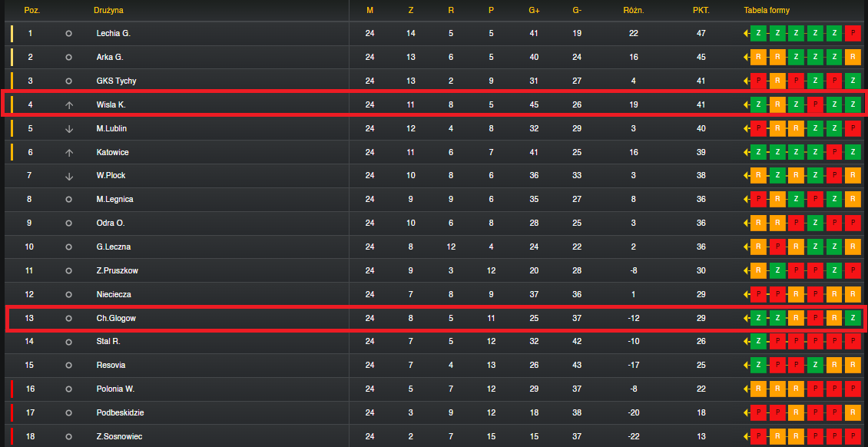The image size is (868, 447).
Task: Select the Ch.Glogow team name
Action: pos(116,318)
